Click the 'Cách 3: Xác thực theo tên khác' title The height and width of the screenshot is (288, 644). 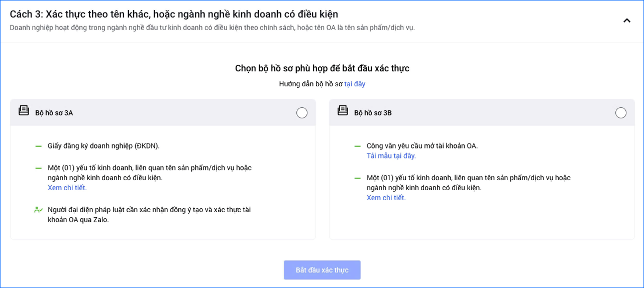tap(174, 14)
